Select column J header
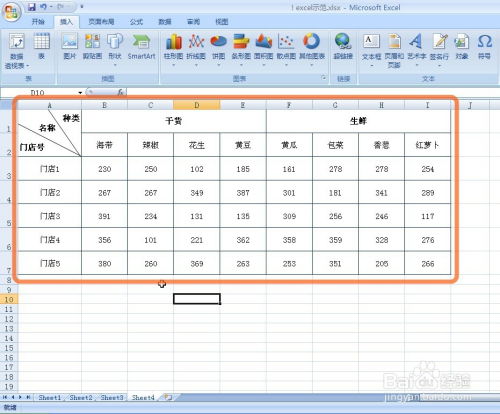 tap(470, 105)
